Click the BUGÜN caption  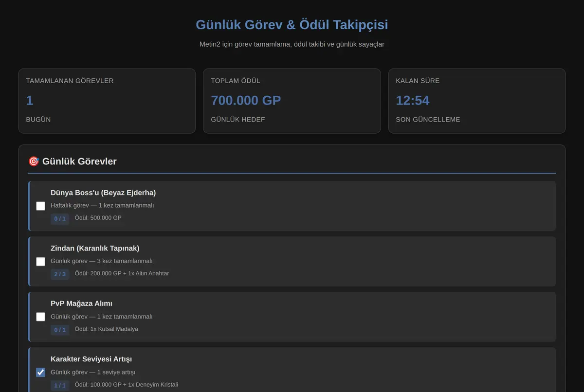(38, 120)
